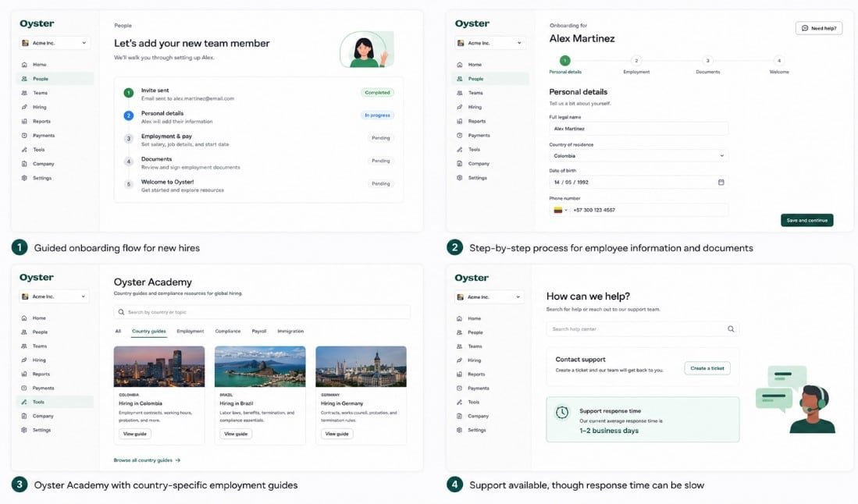Click the date of birth field
The width and height of the screenshot is (858, 504).
[x=639, y=182]
